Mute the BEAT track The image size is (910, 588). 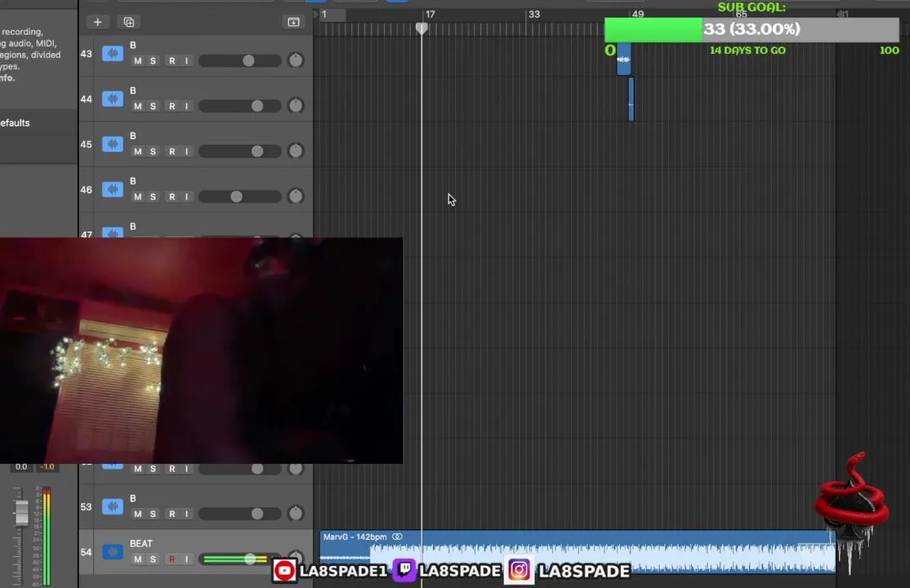pos(137,559)
